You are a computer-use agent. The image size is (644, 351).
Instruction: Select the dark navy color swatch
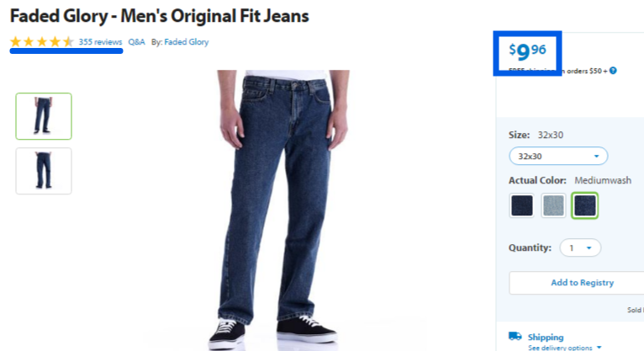(x=521, y=205)
